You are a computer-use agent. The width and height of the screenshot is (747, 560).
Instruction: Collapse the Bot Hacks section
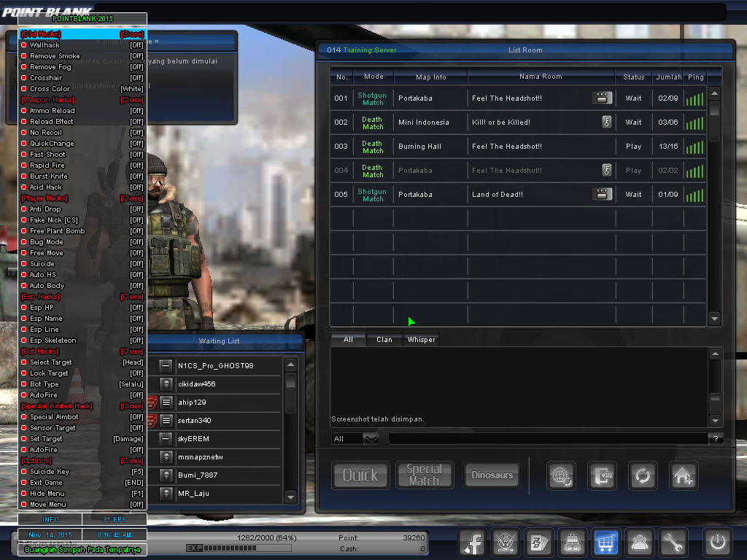click(132, 351)
